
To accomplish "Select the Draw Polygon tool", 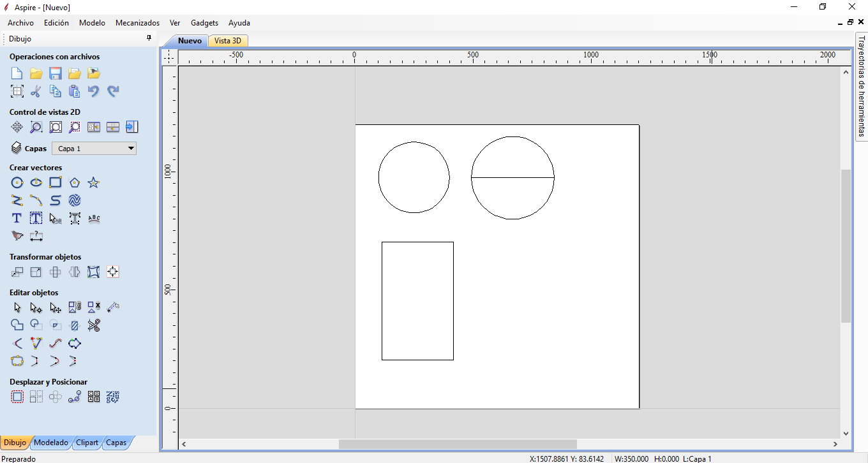I will pos(75,183).
